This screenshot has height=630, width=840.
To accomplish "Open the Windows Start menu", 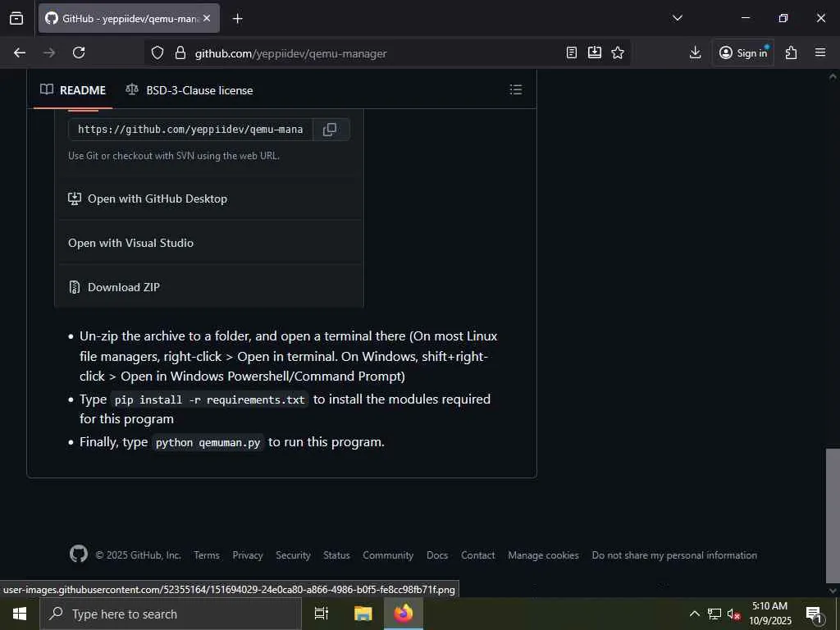I will click(x=20, y=614).
